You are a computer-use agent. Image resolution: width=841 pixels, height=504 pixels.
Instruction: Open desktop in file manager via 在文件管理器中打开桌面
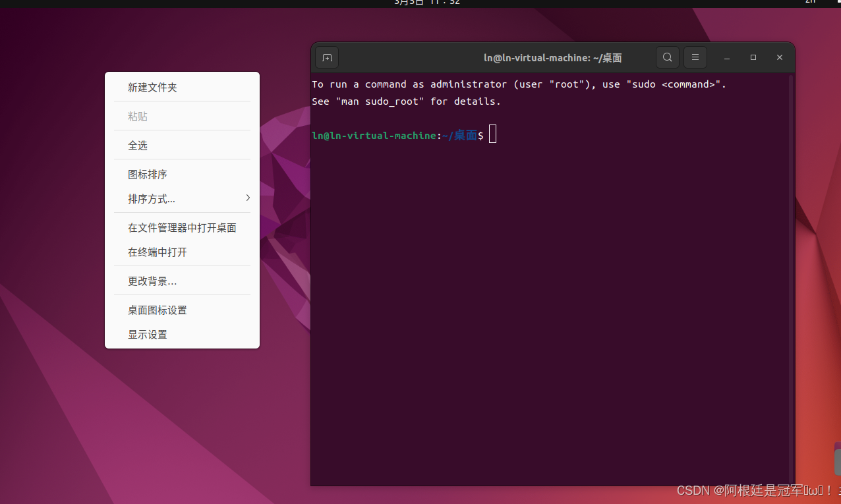coord(182,227)
